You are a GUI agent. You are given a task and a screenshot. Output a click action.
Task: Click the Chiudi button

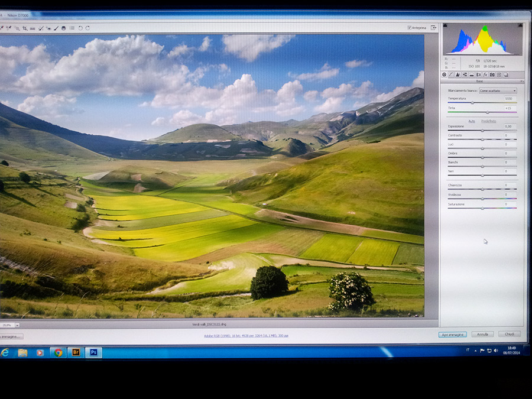pyautogui.click(x=510, y=334)
